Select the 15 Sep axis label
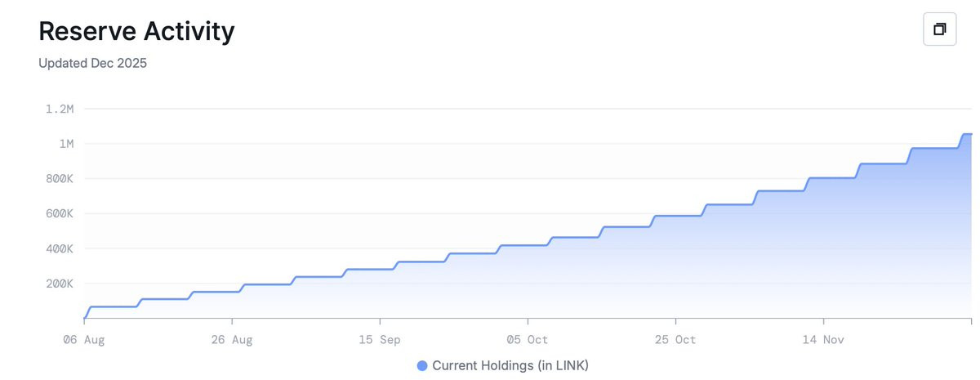This screenshot has width=980, height=380. point(380,339)
